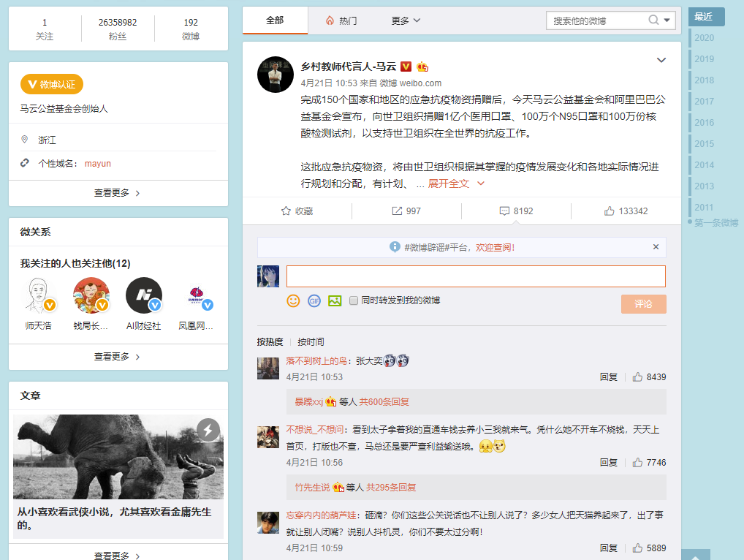744x560 pixels.
Task: Enable 同时转发到我的微博 checkbox
Action: pyautogui.click(x=354, y=300)
